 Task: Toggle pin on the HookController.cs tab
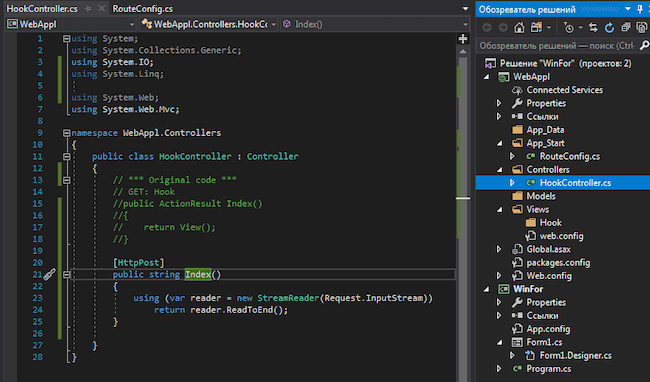coord(88,9)
